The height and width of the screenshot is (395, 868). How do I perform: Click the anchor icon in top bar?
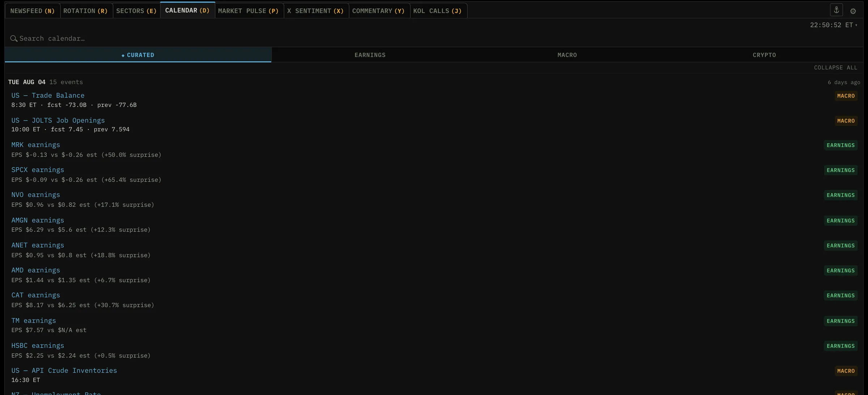836,10
